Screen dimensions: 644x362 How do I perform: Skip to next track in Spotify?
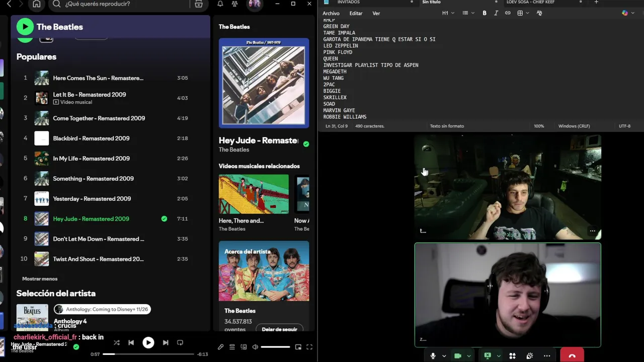166,342
